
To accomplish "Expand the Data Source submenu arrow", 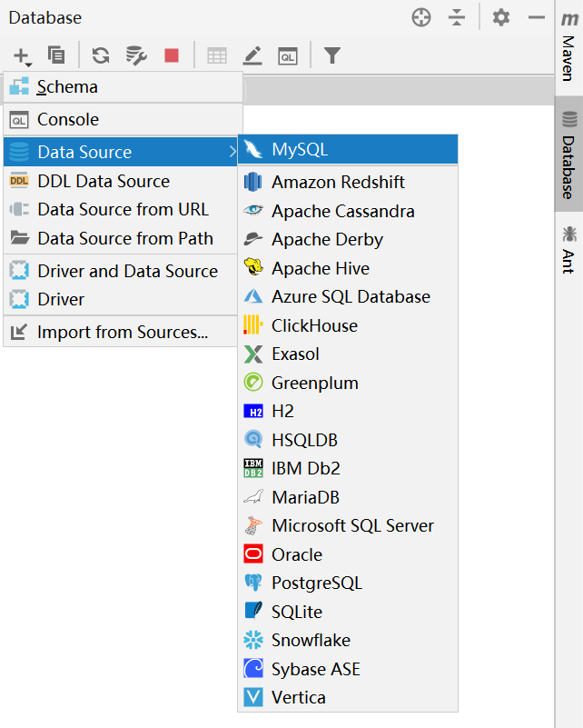I will click(x=232, y=152).
